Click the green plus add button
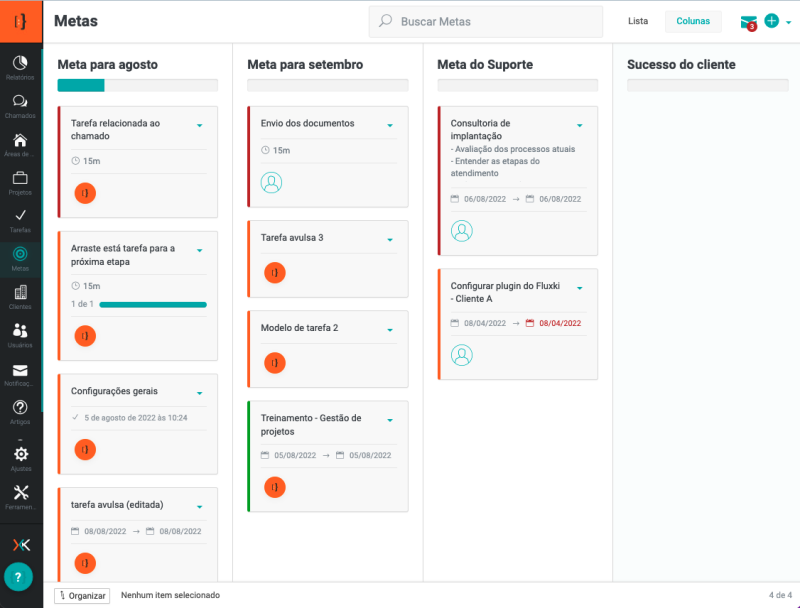Image resolution: width=800 pixels, height=608 pixels. pos(771,21)
